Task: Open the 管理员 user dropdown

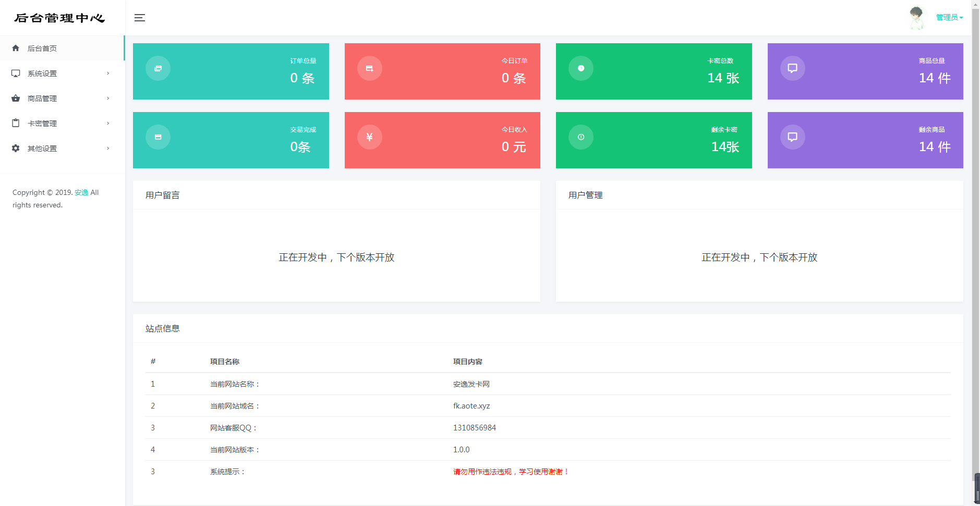Action: (949, 17)
